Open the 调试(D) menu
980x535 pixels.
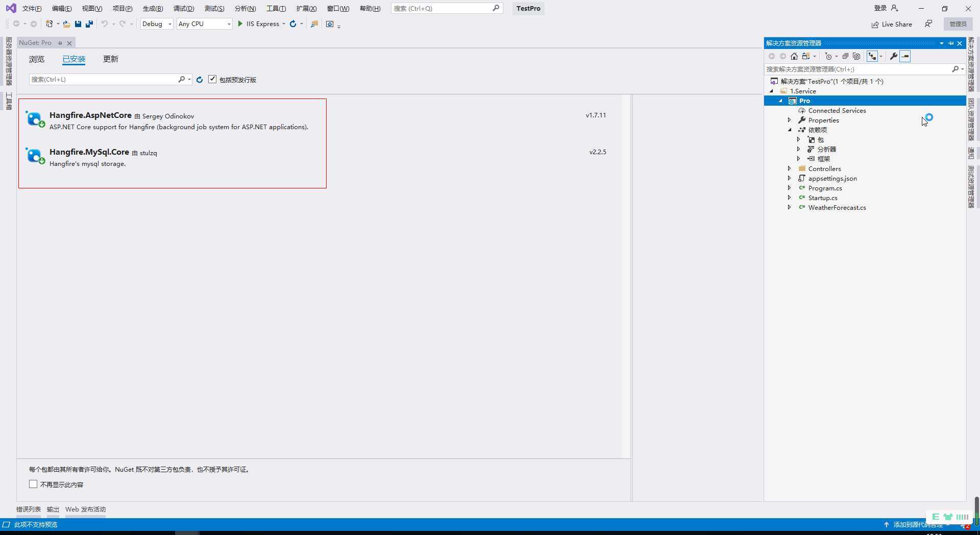tap(184, 8)
